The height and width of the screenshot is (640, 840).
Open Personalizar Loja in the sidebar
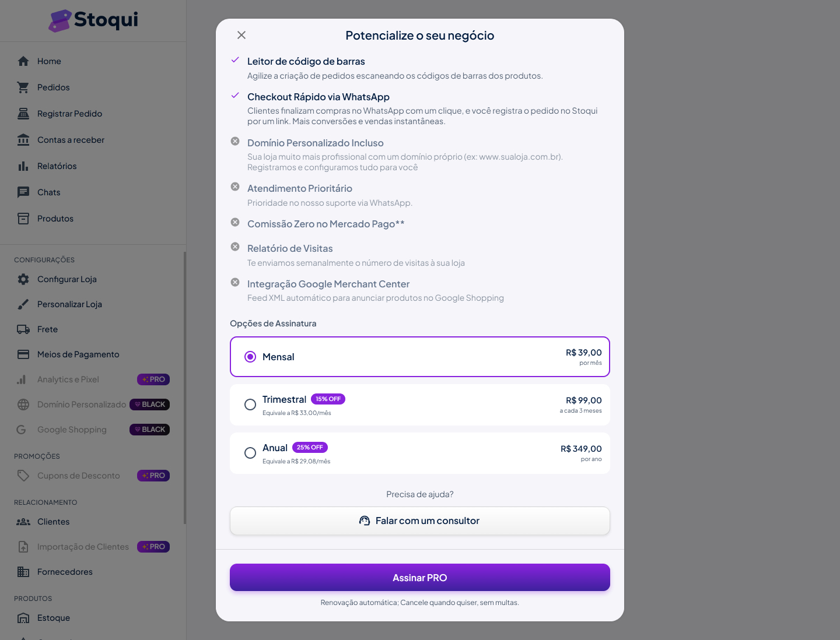[69, 304]
